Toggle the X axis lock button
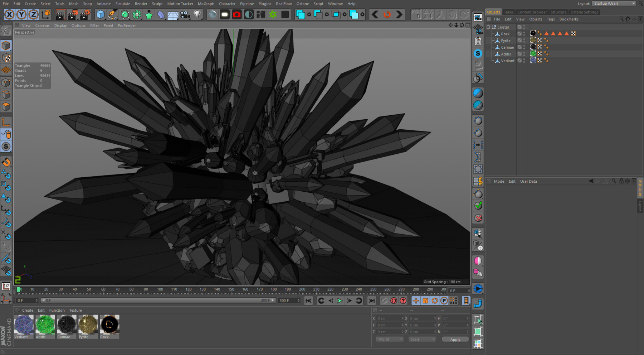 coord(9,14)
